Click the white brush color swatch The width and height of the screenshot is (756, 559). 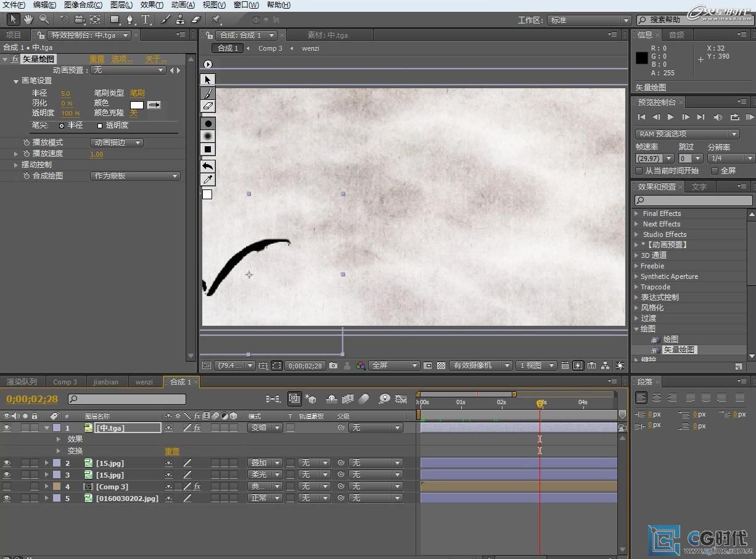[137, 105]
